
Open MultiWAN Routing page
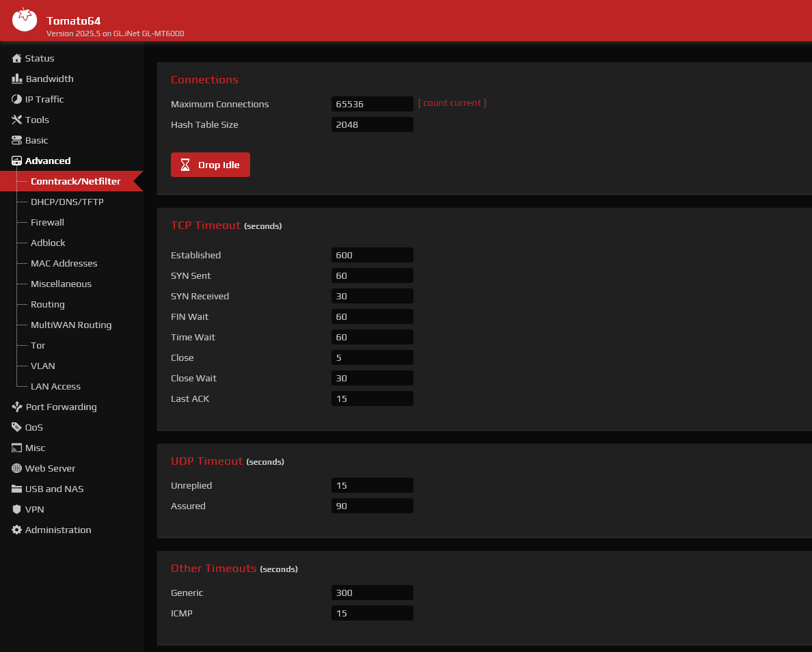coord(72,325)
